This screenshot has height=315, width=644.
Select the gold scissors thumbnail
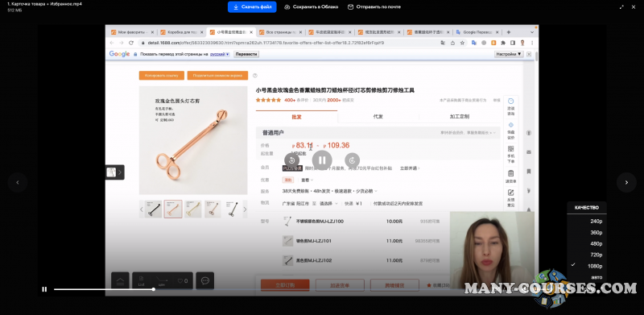(x=193, y=209)
